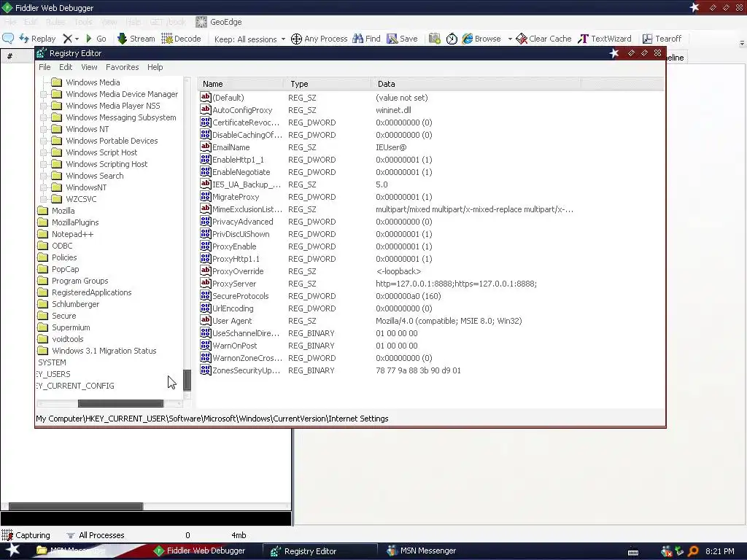Viewport: 747px width, 560px height.
Task: Toggle Capturing in Fiddler status bar
Action: (x=26, y=535)
